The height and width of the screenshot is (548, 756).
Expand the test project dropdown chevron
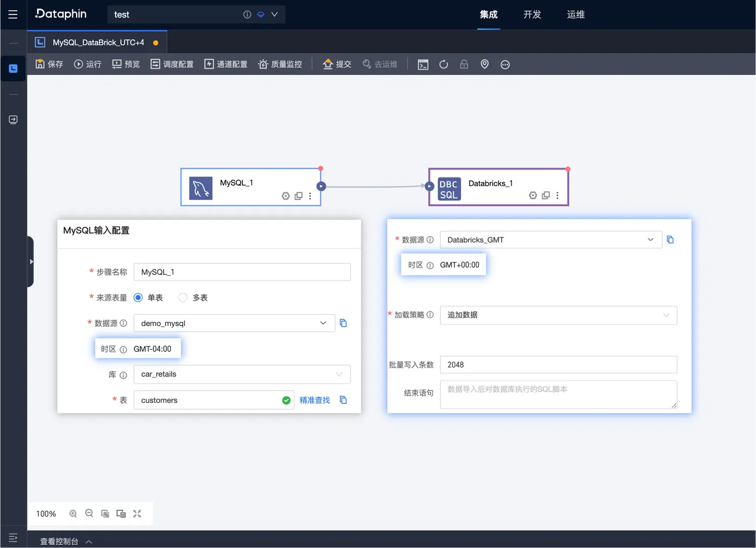pyautogui.click(x=274, y=15)
